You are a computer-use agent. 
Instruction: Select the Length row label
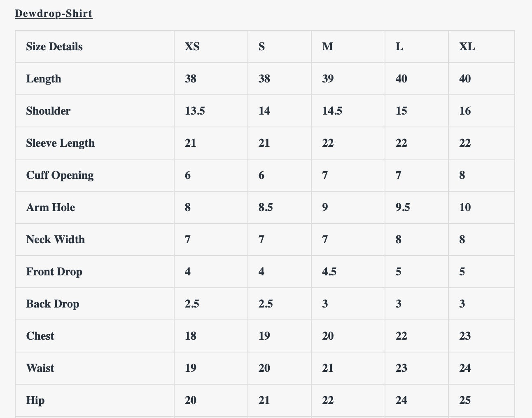[44, 79]
